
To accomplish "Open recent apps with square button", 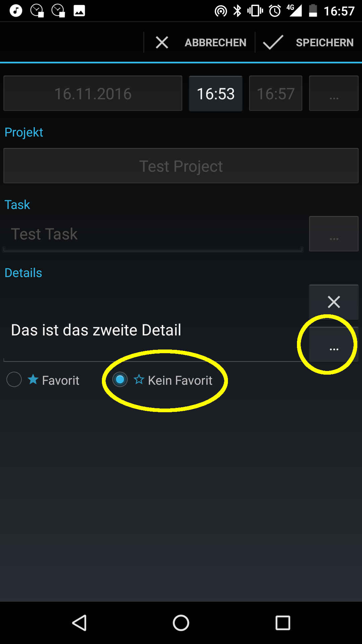I will (x=283, y=623).
